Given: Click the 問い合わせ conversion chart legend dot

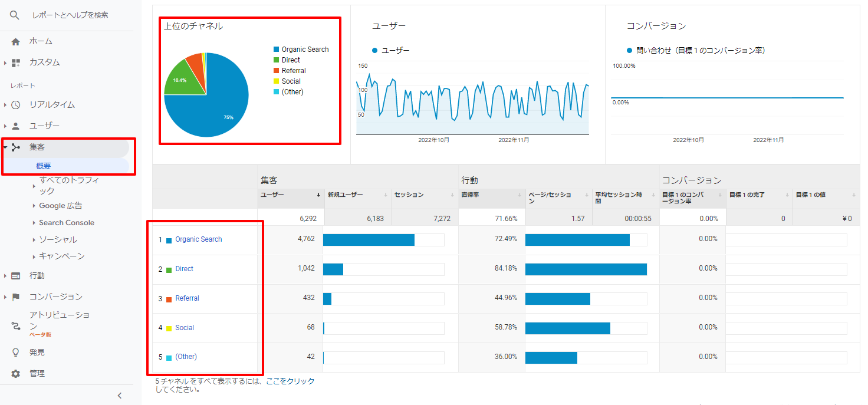Looking at the screenshot, I should (629, 51).
